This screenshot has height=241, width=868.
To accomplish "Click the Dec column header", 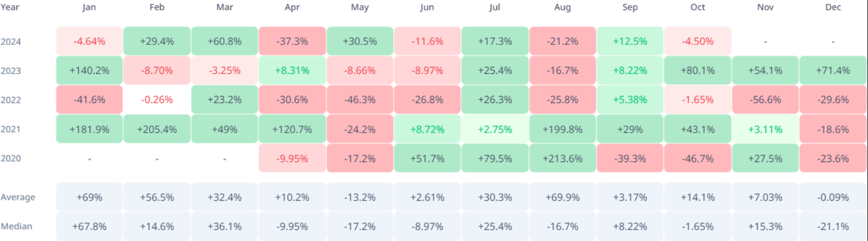I will [833, 8].
